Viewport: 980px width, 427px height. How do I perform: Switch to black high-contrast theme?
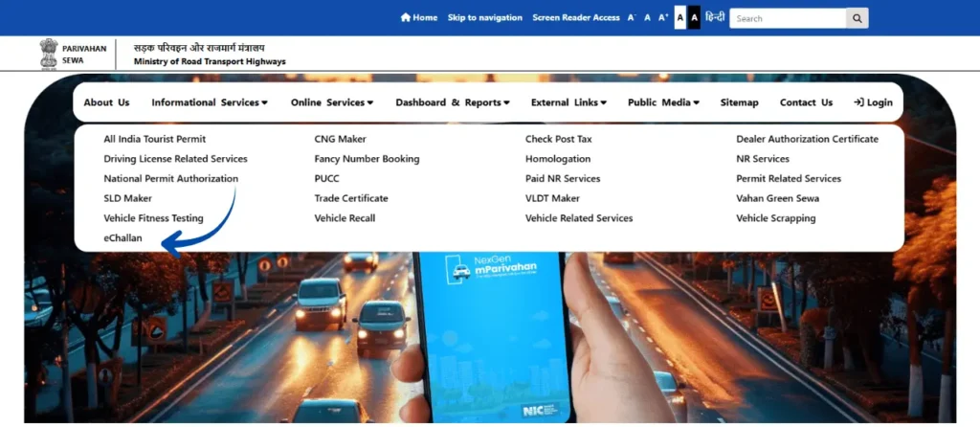tap(694, 17)
